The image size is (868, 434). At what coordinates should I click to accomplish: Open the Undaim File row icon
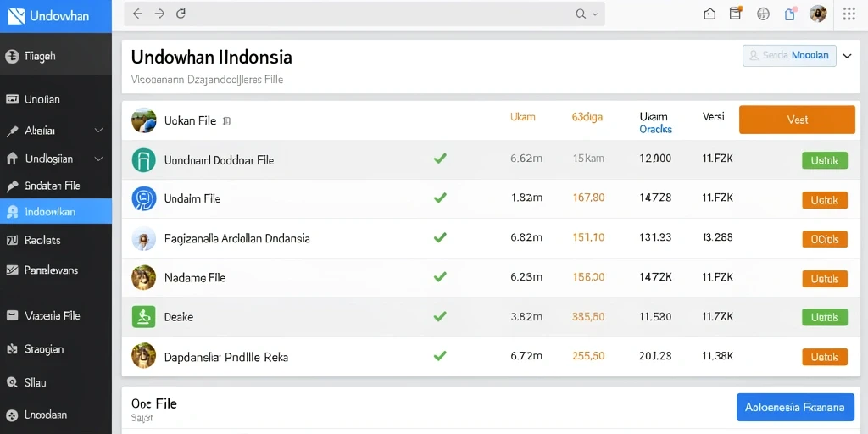[x=144, y=198]
